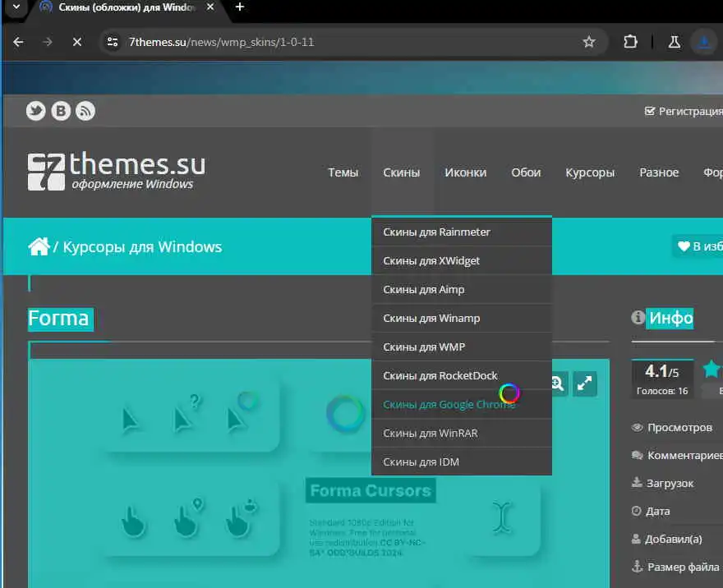Select Скины для Winamp
Screen dimensions: 723x588
click(x=462, y=319)
